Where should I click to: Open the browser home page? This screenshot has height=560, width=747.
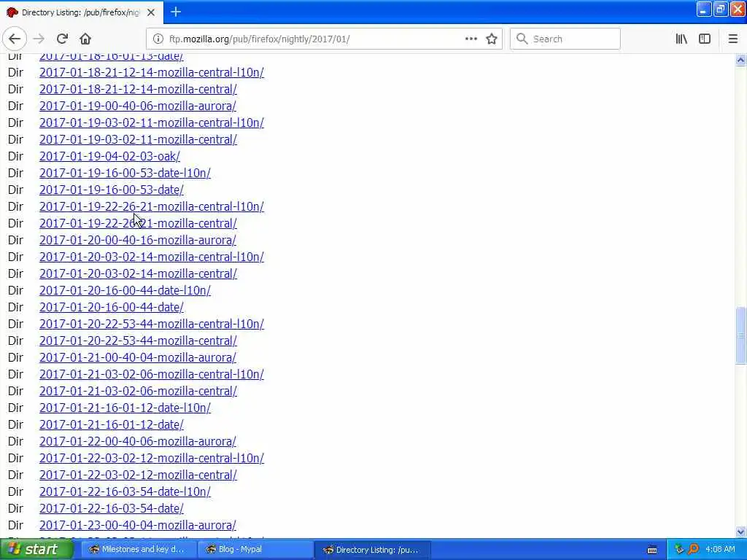(x=85, y=39)
